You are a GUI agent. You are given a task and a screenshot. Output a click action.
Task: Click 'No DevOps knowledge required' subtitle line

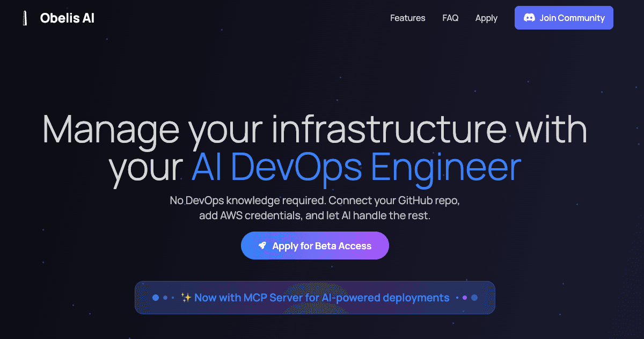[x=315, y=200]
